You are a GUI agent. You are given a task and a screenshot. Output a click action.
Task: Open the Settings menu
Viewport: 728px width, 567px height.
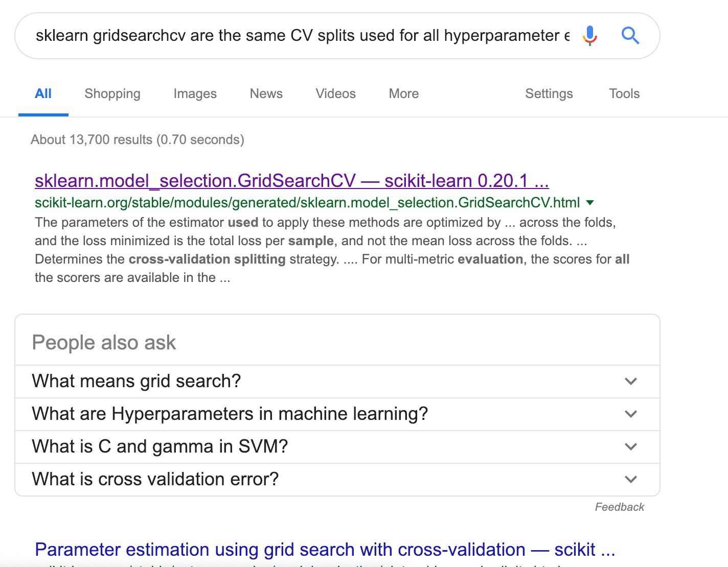click(549, 94)
